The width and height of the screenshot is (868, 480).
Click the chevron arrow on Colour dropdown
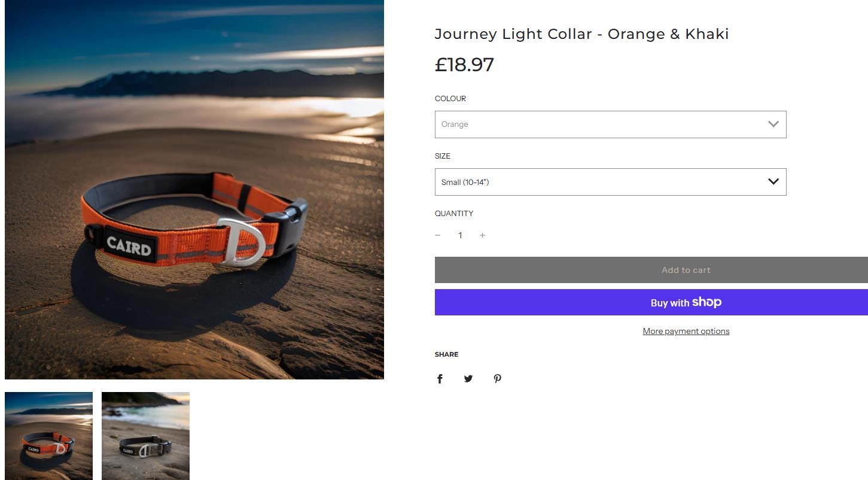pos(773,124)
